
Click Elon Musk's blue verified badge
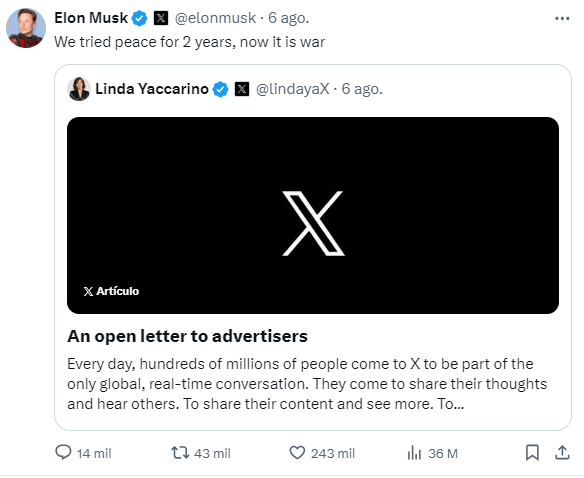[140, 18]
